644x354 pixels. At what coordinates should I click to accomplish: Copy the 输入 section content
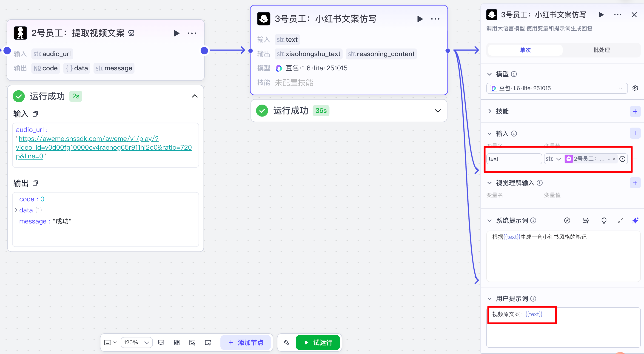point(35,114)
